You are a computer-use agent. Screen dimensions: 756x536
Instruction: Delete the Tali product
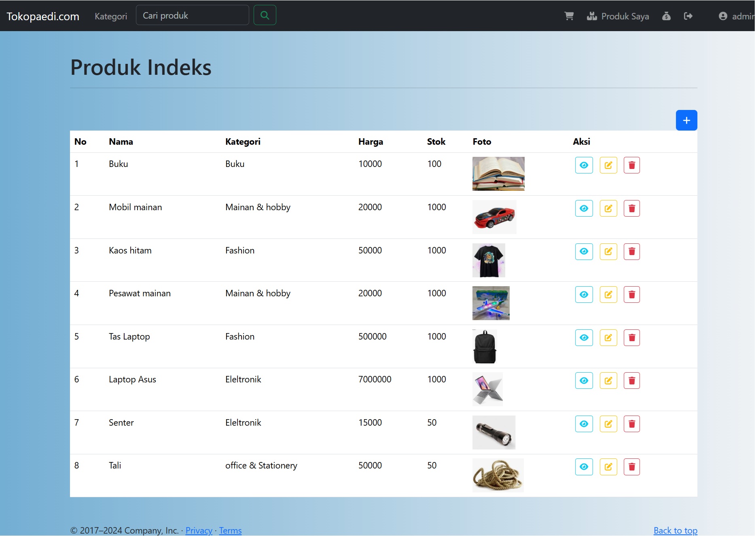632,467
